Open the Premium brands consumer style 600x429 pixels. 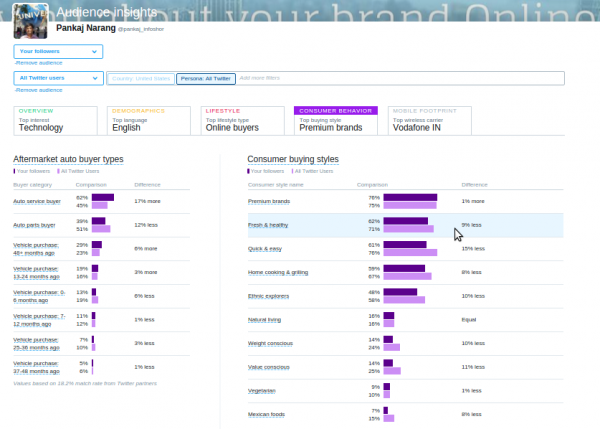click(x=269, y=201)
